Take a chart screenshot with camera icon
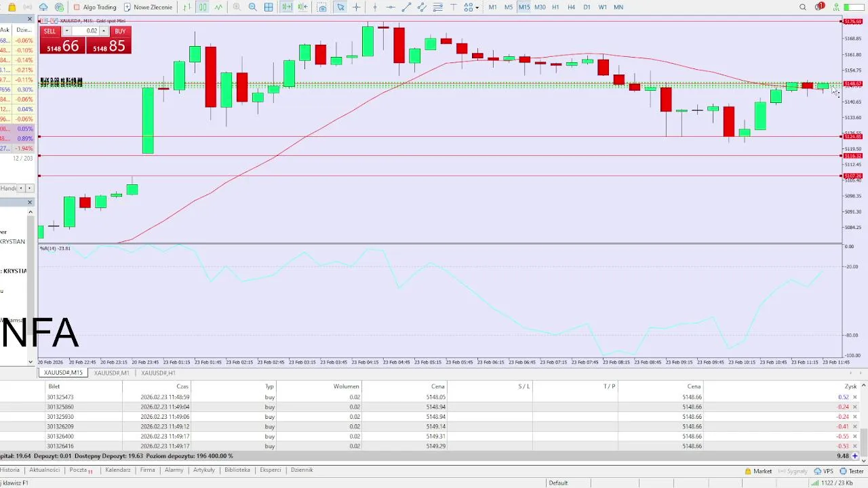Viewport: 868px width, 488px height. click(322, 7)
